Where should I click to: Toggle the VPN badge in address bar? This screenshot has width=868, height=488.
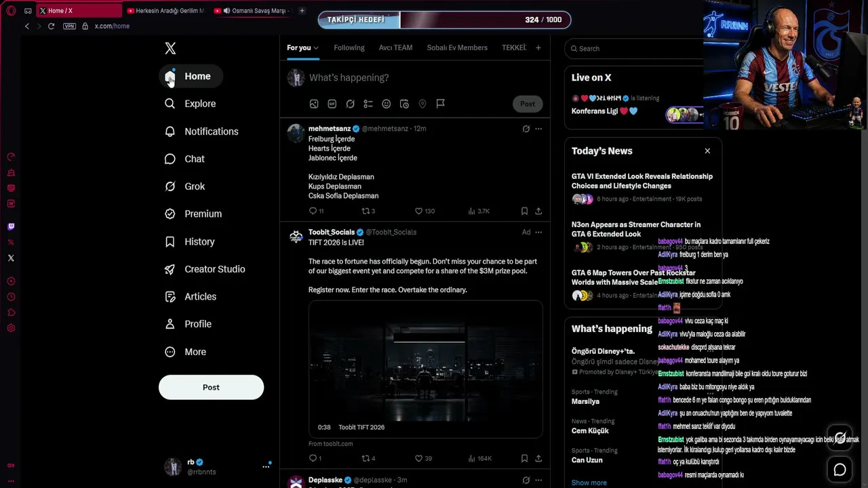click(69, 26)
